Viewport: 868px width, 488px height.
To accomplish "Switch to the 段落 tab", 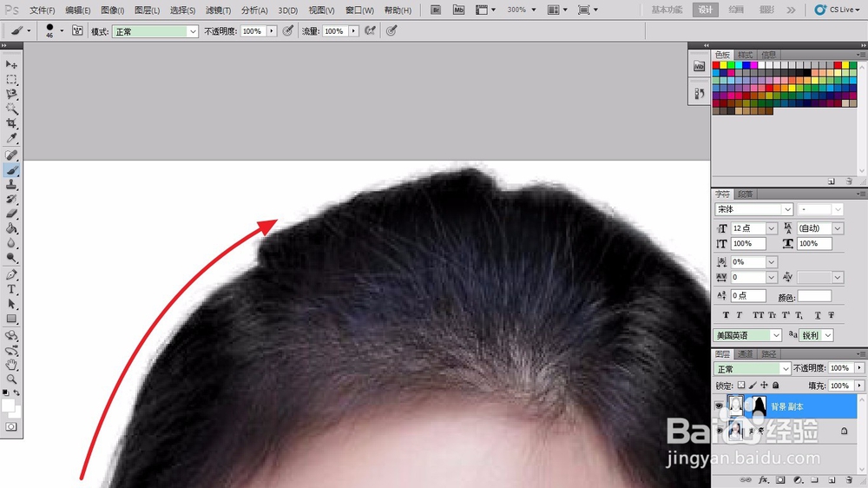I will [745, 194].
